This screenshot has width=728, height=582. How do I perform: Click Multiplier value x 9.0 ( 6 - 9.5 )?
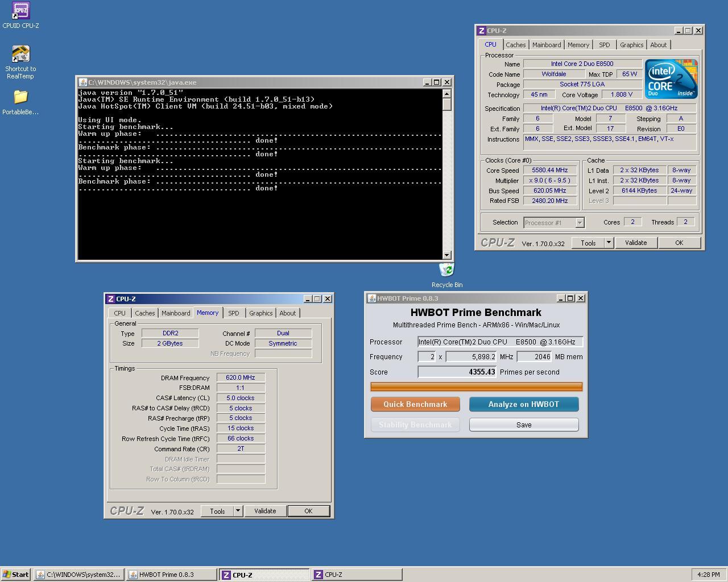tap(549, 180)
